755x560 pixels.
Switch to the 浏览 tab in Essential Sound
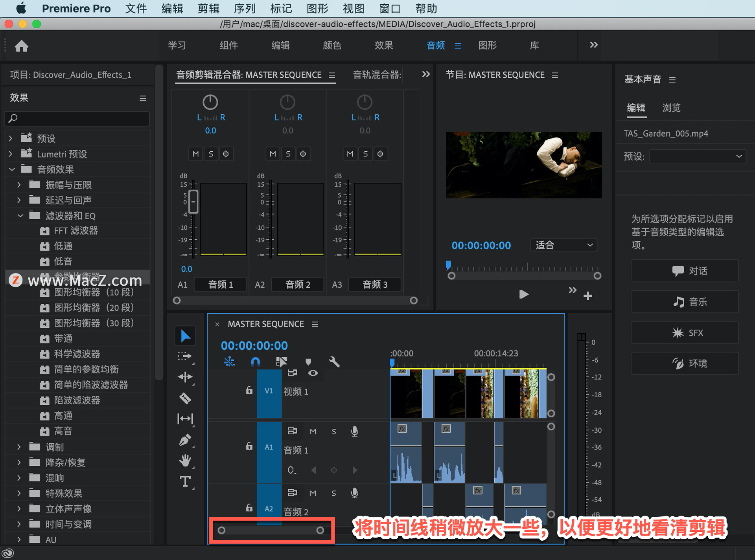coord(671,108)
